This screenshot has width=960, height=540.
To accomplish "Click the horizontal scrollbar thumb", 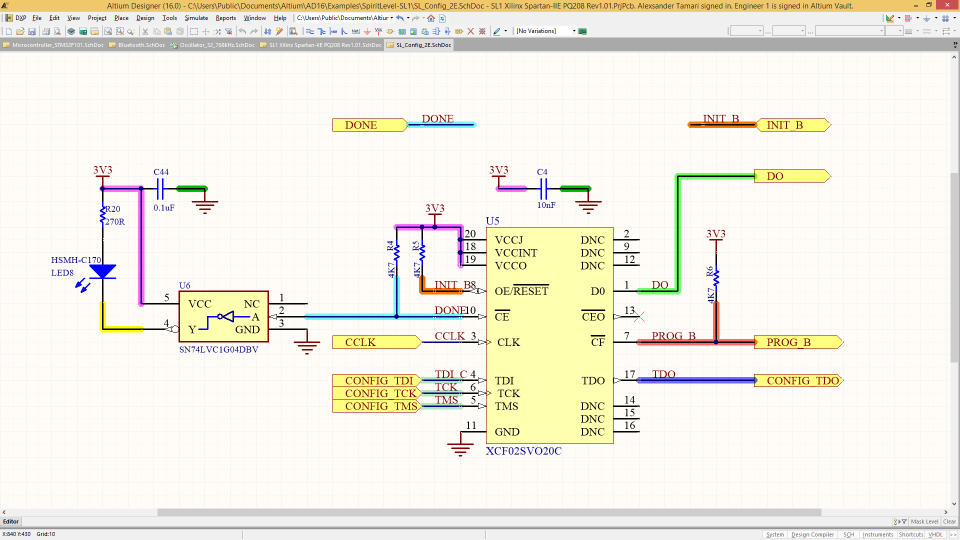I will tap(489, 512).
